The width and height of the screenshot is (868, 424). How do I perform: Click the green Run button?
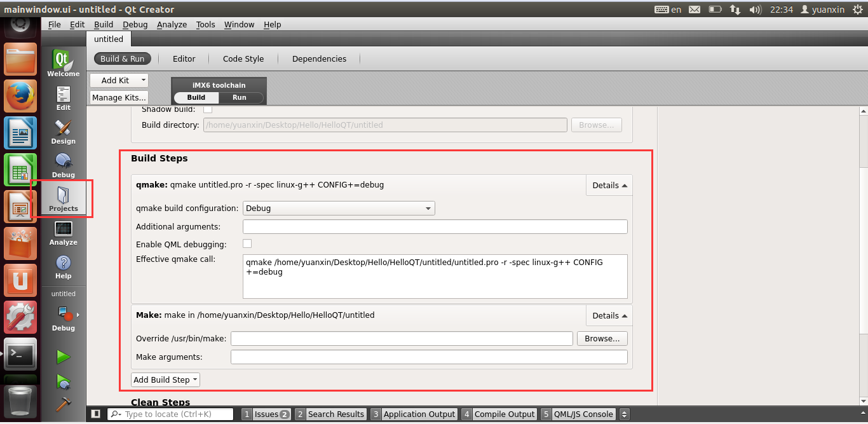(63, 357)
